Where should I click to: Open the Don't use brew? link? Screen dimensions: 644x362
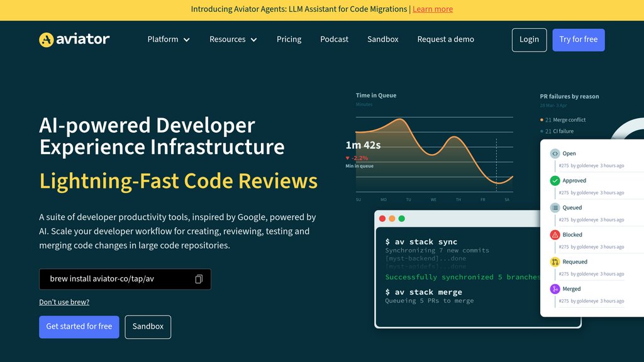(x=64, y=302)
